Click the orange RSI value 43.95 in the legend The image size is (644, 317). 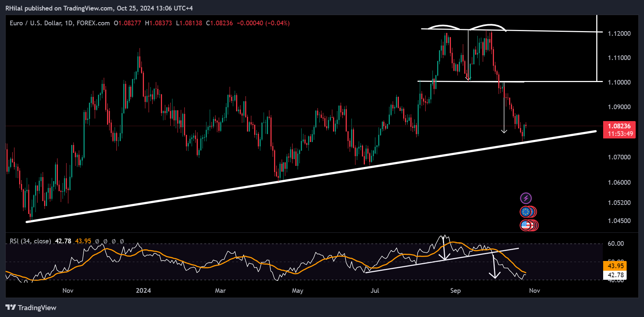pos(83,241)
